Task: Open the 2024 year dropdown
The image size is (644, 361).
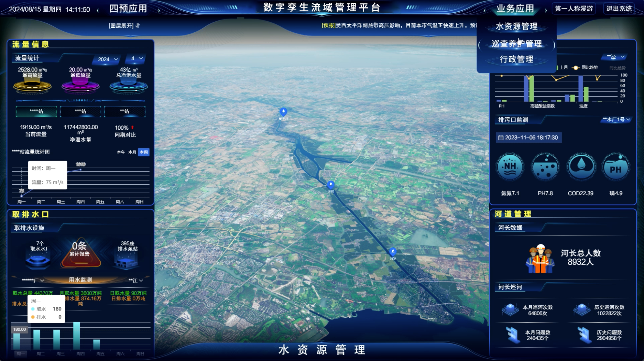Action: (107, 59)
